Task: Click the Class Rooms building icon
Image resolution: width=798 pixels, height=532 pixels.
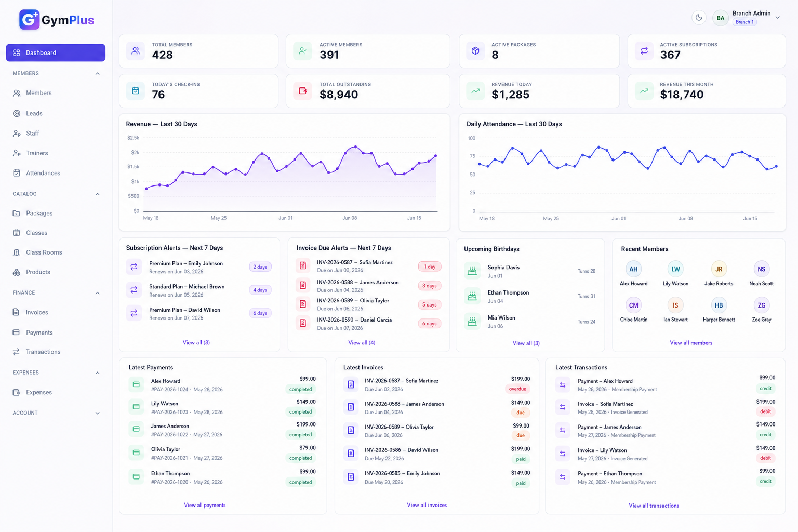Action: (x=17, y=252)
